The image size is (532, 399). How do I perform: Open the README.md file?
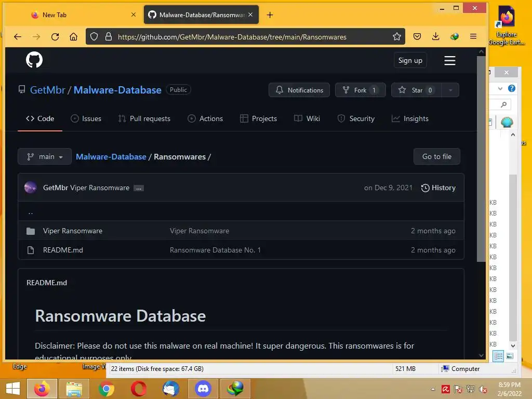63,250
